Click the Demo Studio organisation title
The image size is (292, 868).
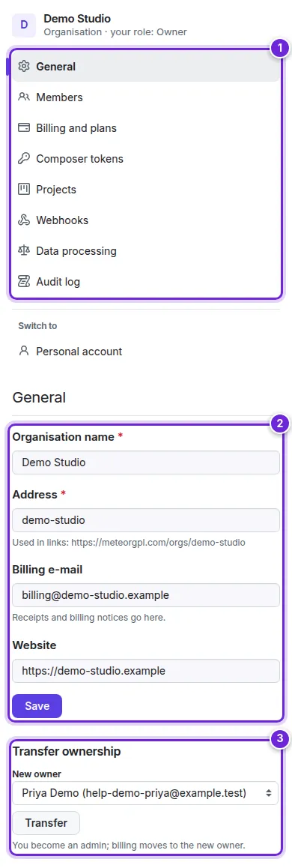pyautogui.click(x=77, y=19)
